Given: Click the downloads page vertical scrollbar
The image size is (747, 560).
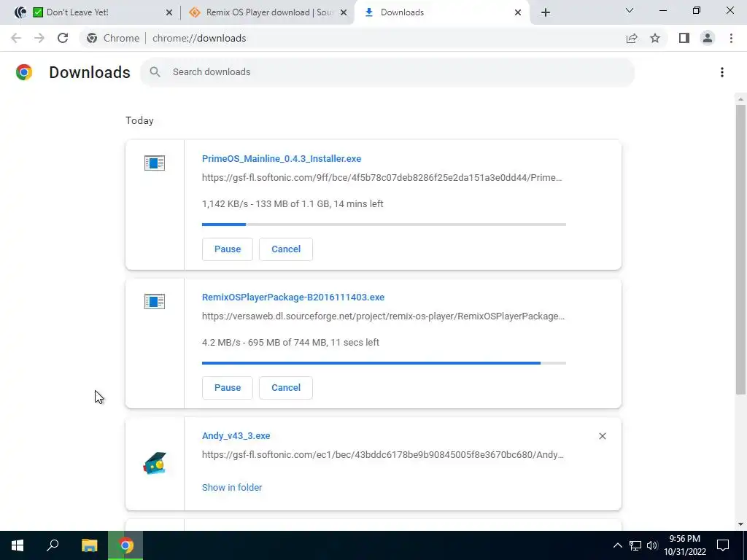Looking at the screenshot, I should point(740,249).
